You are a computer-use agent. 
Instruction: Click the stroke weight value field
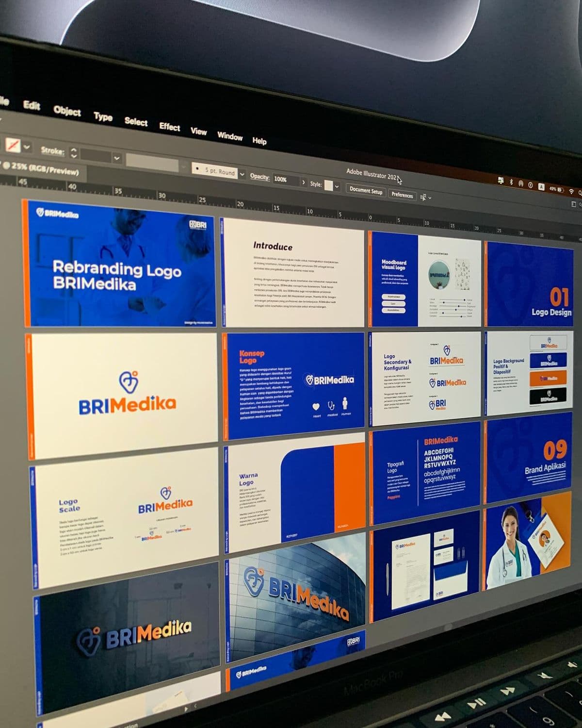point(96,156)
